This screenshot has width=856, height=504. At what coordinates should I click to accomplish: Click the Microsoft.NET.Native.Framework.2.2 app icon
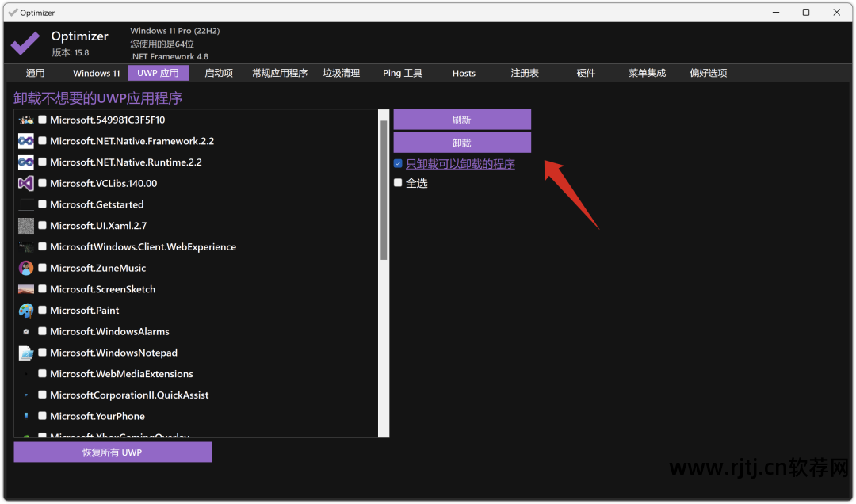click(26, 141)
